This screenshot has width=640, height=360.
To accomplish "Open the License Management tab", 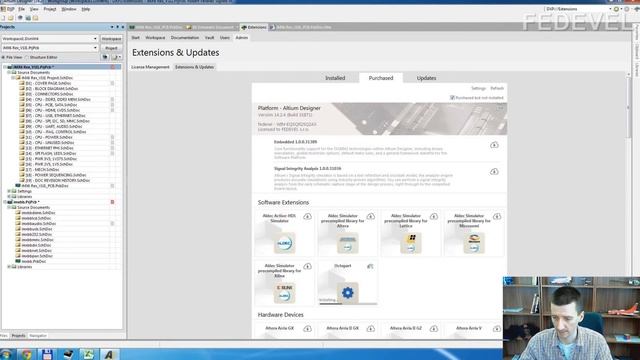I will (x=150, y=67).
